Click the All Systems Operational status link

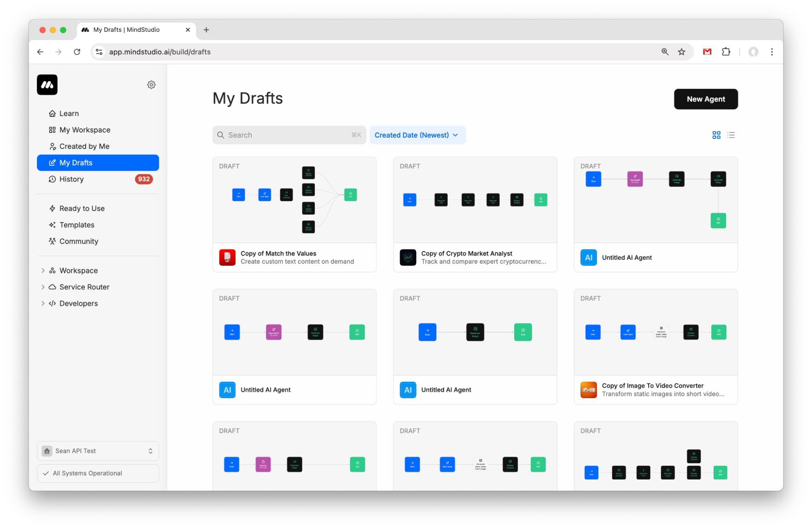tap(87, 473)
